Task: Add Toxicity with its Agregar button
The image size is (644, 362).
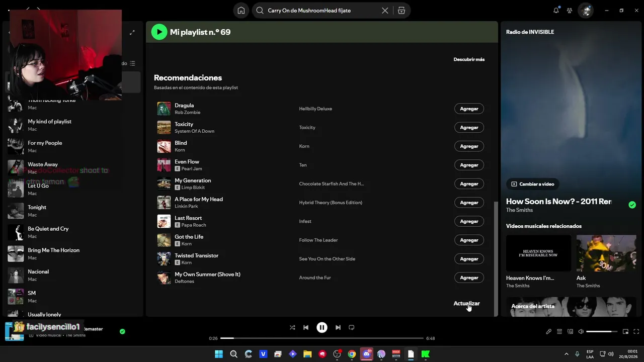Action: click(469, 127)
